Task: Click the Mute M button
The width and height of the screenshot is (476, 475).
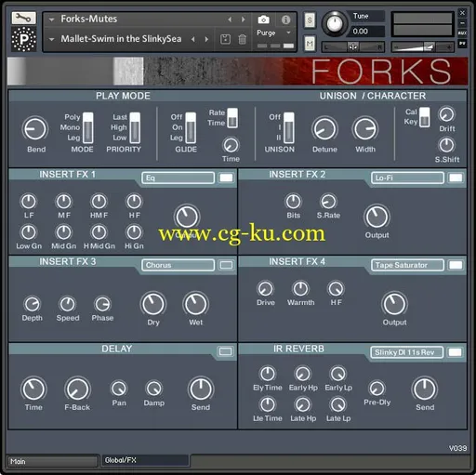Action: (x=310, y=44)
